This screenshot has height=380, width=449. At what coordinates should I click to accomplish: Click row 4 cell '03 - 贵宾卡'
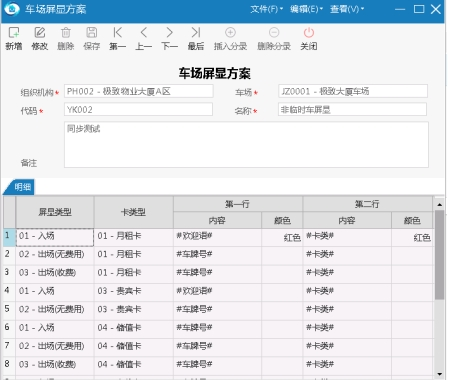[x=134, y=292]
